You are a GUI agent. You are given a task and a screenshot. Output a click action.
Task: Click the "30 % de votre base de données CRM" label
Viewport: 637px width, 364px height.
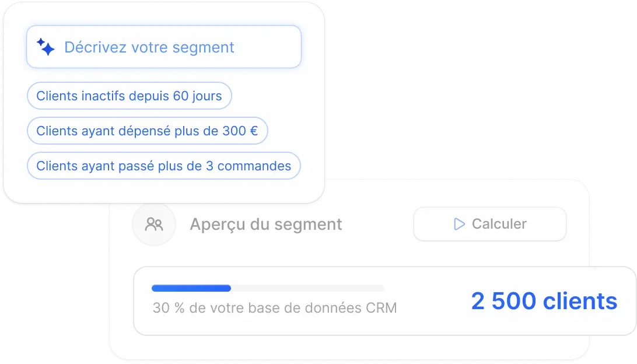275,308
